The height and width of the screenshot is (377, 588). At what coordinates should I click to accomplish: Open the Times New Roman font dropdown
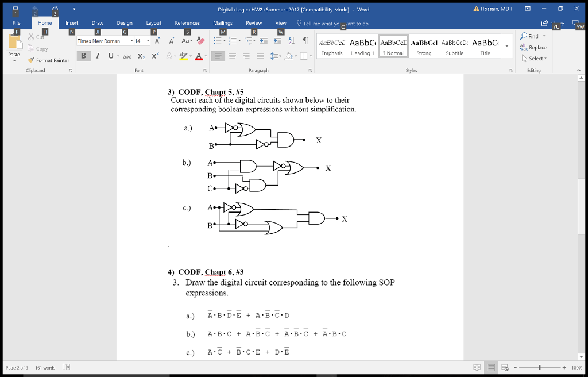(x=131, y=41)
